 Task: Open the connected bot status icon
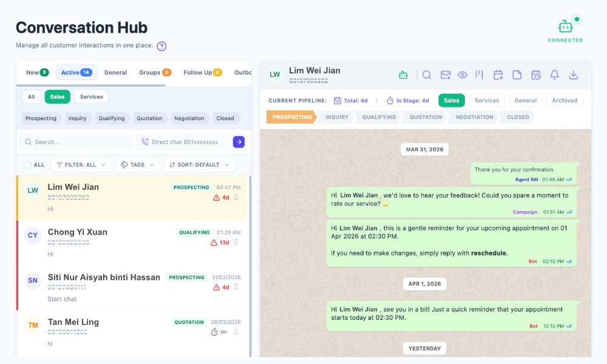(x=565, y=27)
